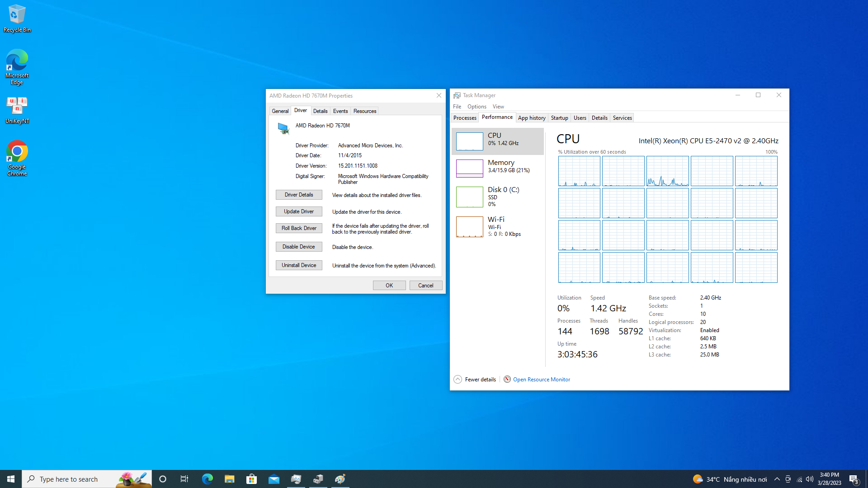868x488 pixels.
Task: Click the volume speaker tray icon
Action: tap(810, 479)
